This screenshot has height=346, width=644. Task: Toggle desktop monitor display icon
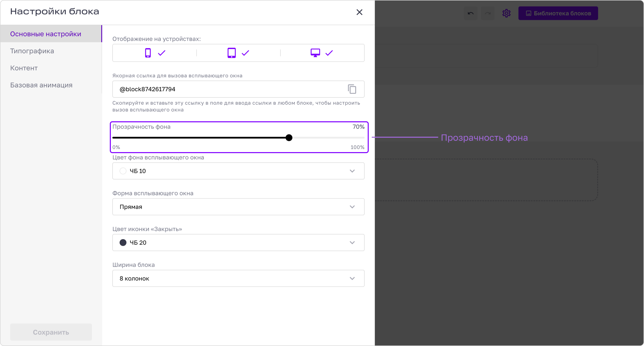coord(315,53)
